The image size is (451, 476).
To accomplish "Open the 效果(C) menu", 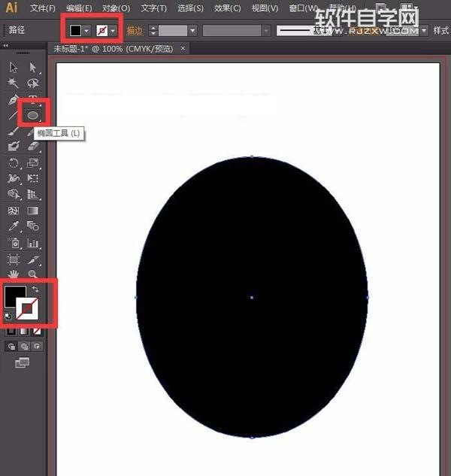I will click(x=227, y=8).
